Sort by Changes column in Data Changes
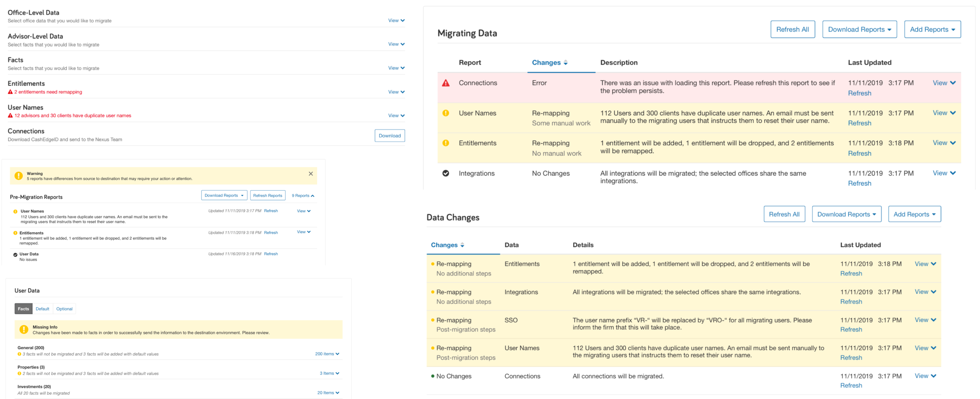The image size is (980, 399). tap(444, 245)
